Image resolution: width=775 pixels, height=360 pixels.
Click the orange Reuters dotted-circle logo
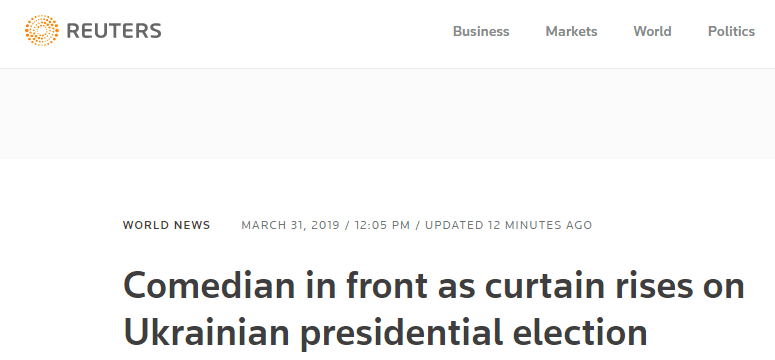coord(42,31)
